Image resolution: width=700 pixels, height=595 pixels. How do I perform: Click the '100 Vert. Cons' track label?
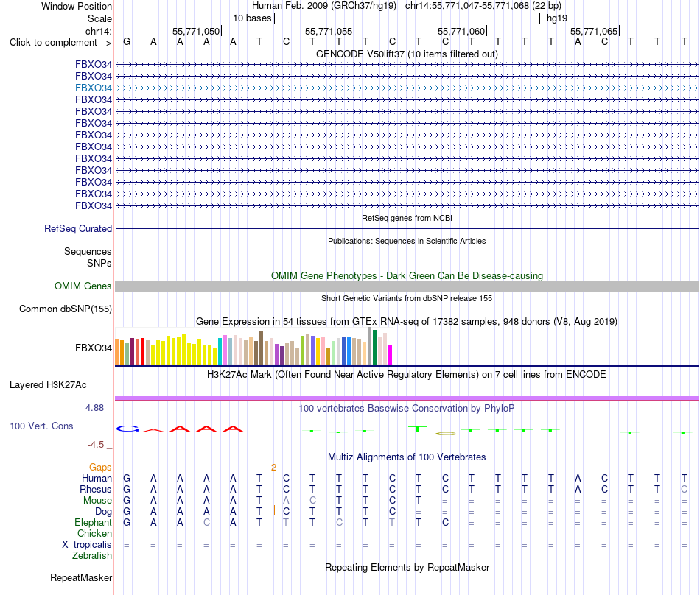click(41, 426)
